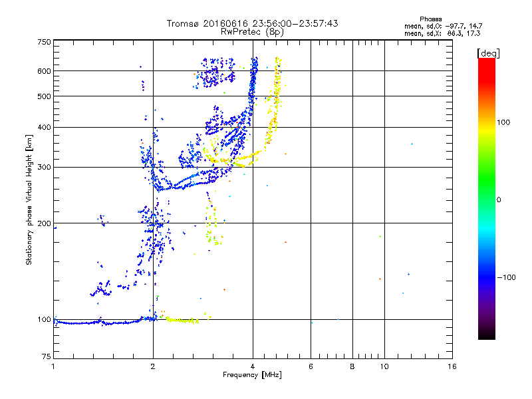Click the 'Frequency [MHz]' axis title
The width and height of the screenshot is (532, 399).
point(252,375)
